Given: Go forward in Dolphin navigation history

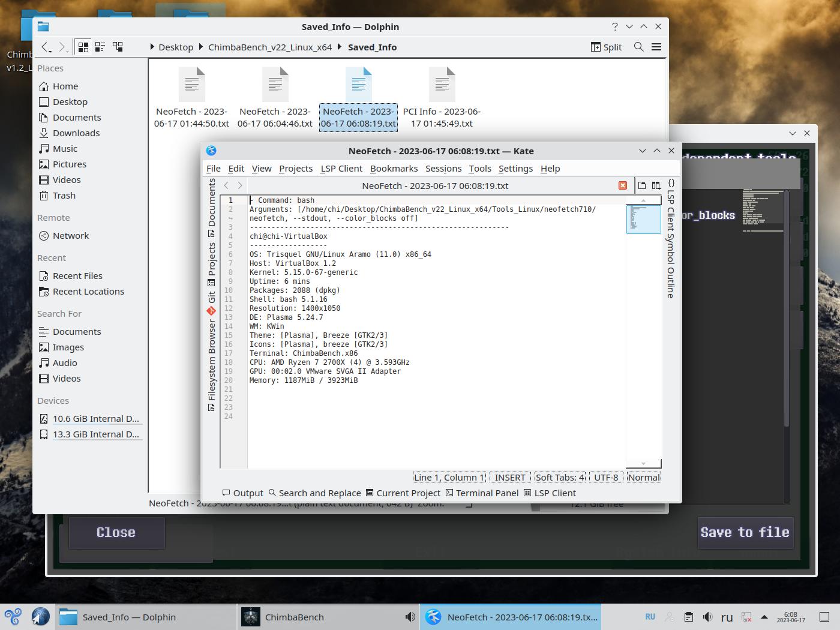Looking at the screenshot, I should click(x=62, y=47).
